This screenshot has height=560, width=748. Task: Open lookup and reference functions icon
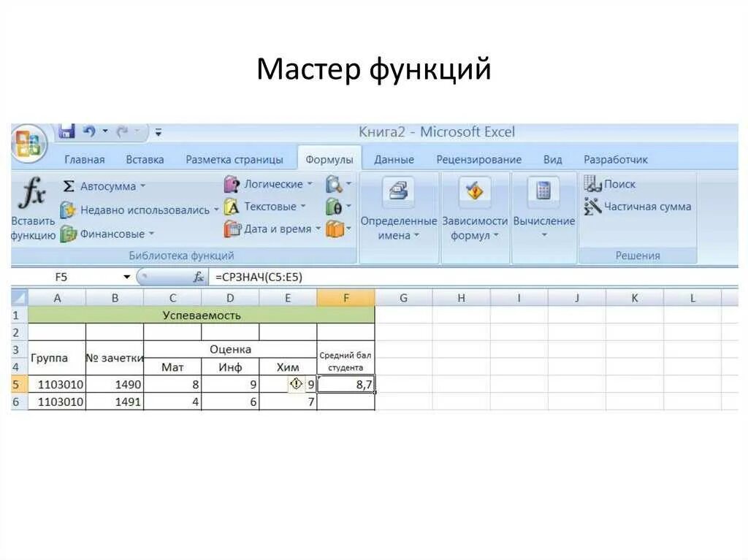pyautogui.click(x=334, y=184)
